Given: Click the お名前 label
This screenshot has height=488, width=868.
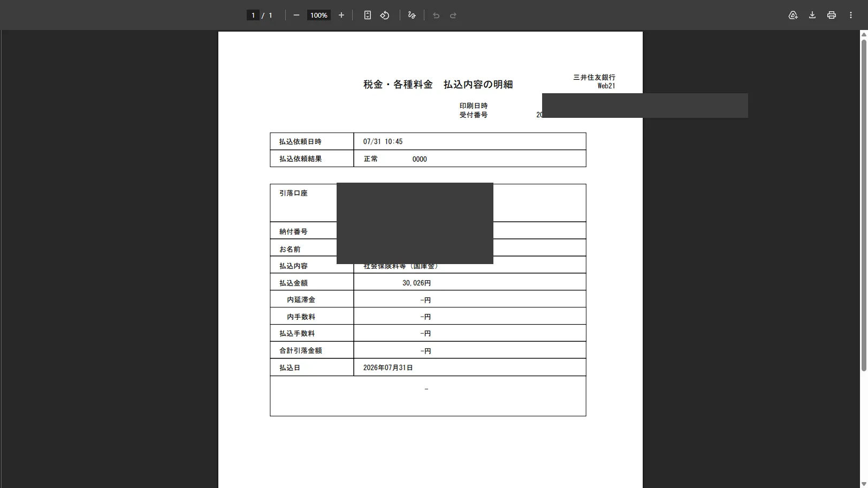Looking at the screenshot, I should tap(290, 249).
